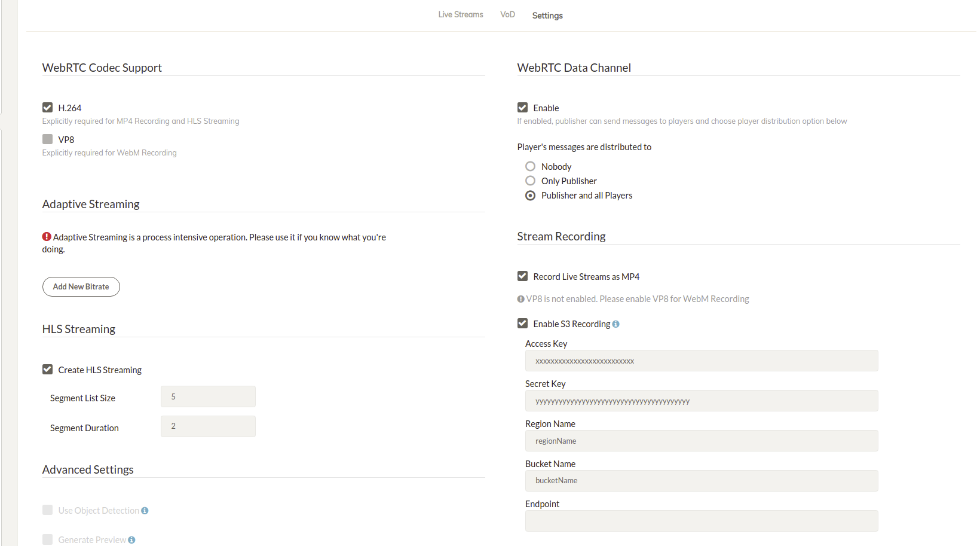The image size is (980, 546).
Task: Click the Advanced Settings heading
Action: tap(88, 469)
